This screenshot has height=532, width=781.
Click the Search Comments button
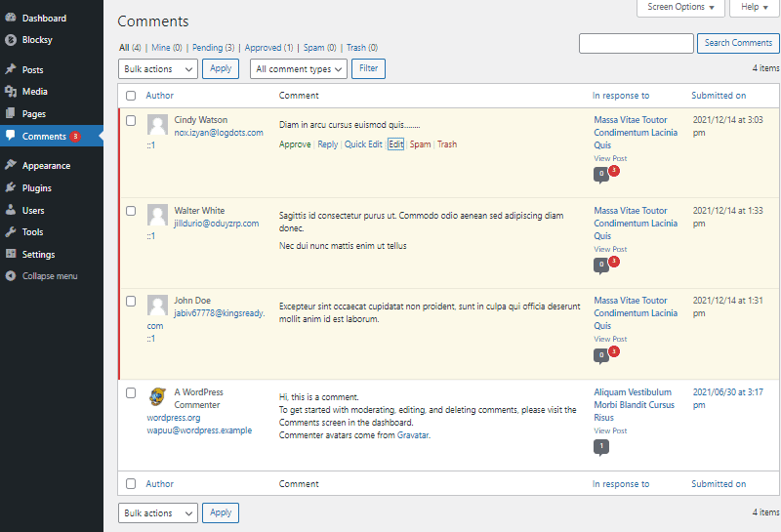click(x=738, y=43)
